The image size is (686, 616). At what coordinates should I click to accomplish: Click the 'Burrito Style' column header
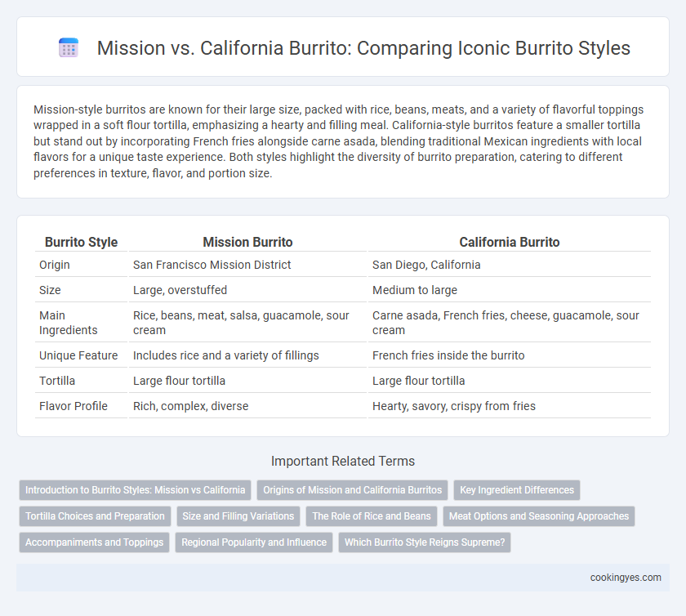coord(82,242)
